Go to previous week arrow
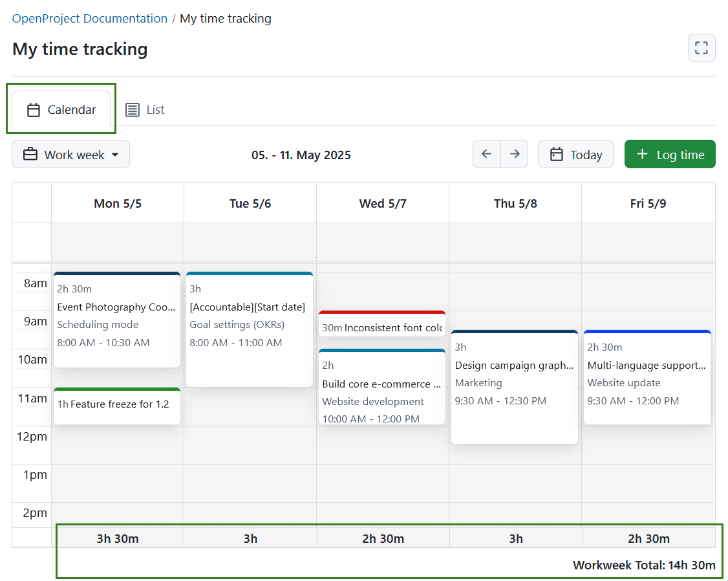728x581 pixels. 487,154
